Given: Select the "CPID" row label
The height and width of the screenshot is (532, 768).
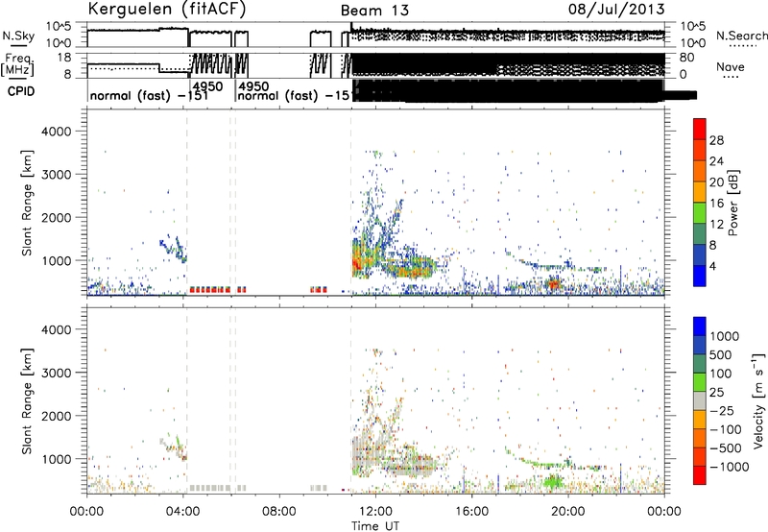Looking at the screenshot, I should pyautogui.click(x=21, y=91).
